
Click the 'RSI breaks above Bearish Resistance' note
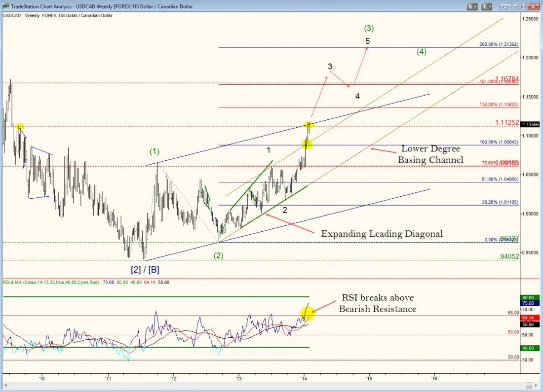click(x=378, y=303)
